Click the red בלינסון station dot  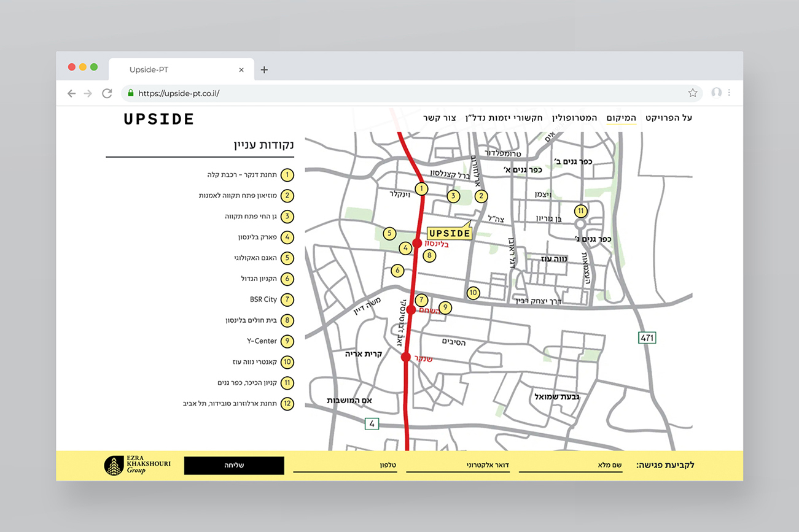coord(417,244)
